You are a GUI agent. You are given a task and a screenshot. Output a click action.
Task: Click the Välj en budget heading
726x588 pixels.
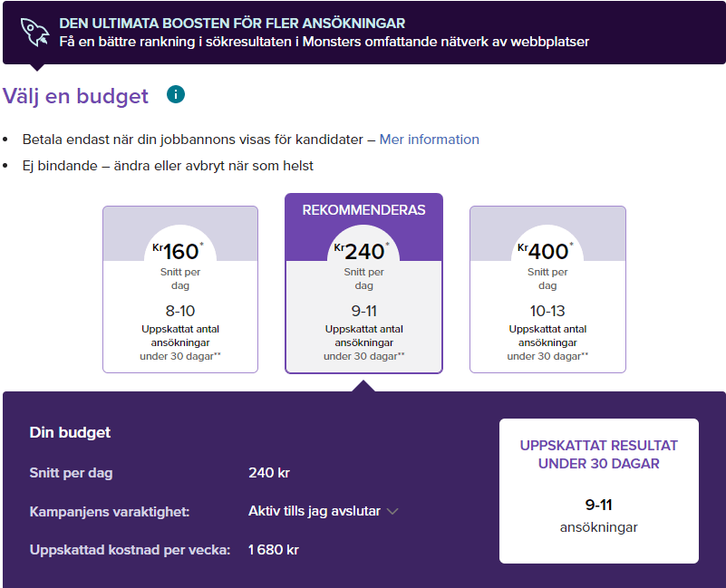[76, 96]
